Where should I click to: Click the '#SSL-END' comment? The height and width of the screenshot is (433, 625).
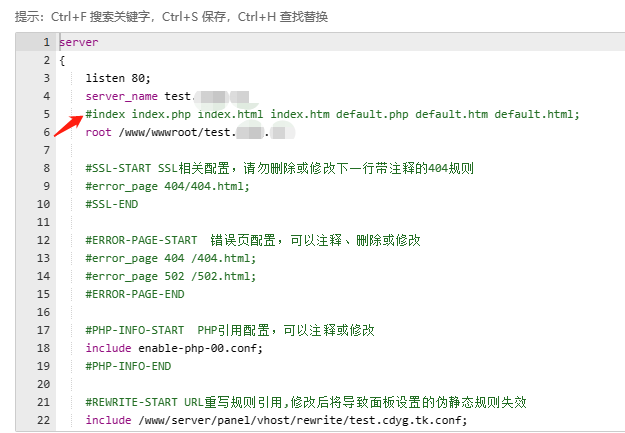click(112, 204)
